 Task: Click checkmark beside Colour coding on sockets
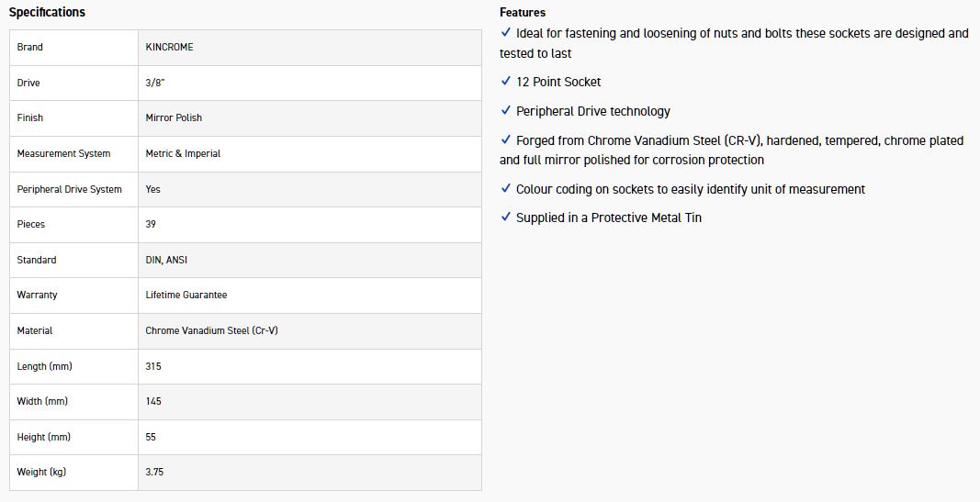point(506,188)
